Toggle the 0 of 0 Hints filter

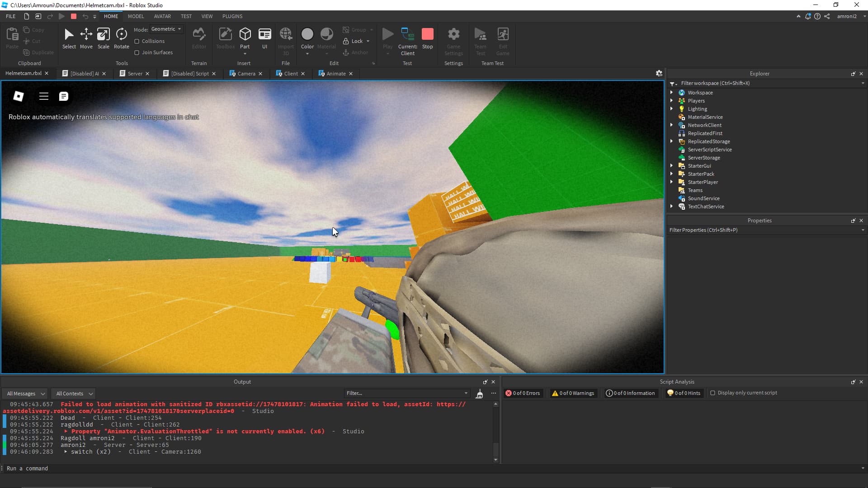click(684, 393)
